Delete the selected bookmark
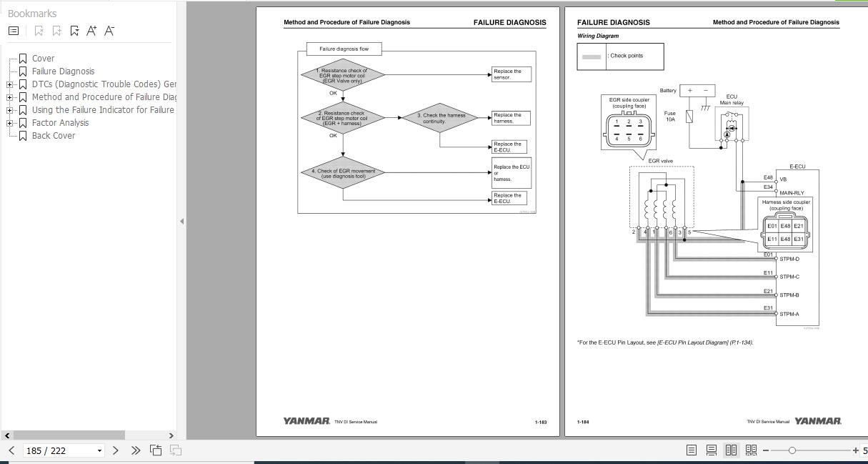Screen dimensions: 868x464 39,30
